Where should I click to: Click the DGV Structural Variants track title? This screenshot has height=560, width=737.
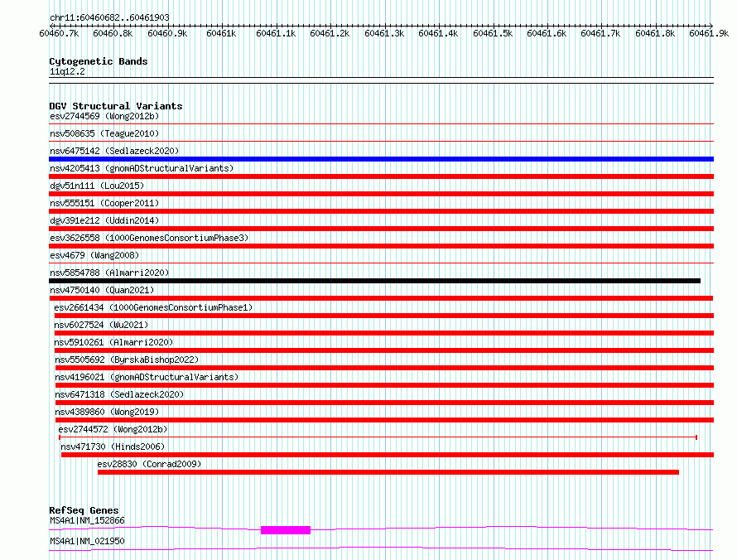coord(116,106)
